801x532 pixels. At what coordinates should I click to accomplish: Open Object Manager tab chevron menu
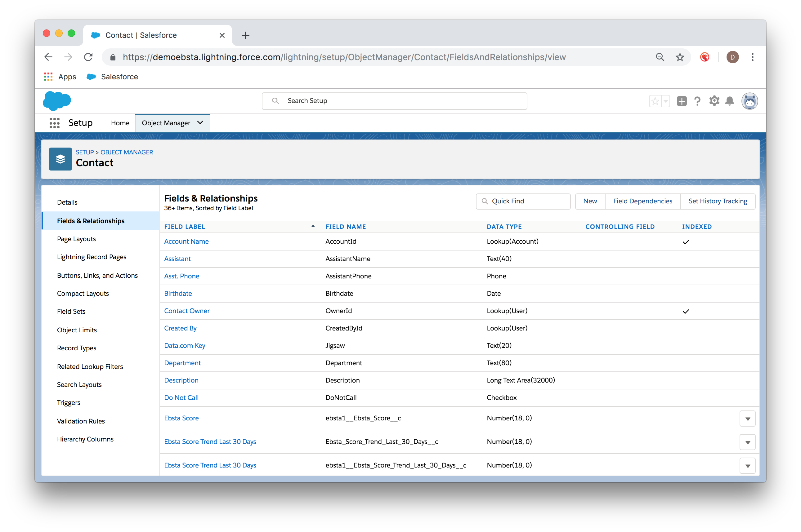click(200, 123)
